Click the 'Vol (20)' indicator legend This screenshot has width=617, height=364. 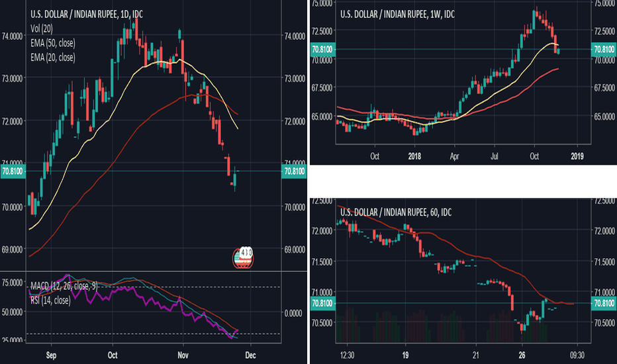click(41, 28)
